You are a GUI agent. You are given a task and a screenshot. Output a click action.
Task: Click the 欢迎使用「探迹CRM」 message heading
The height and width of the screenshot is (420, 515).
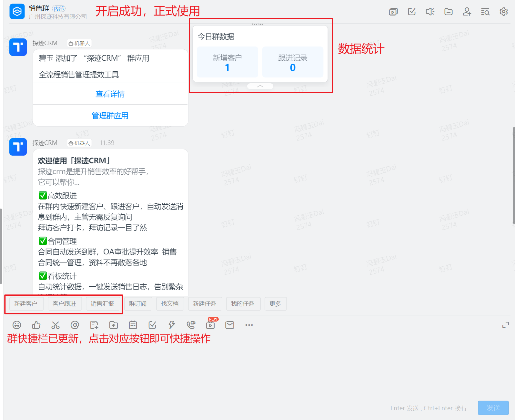[74, 161]
